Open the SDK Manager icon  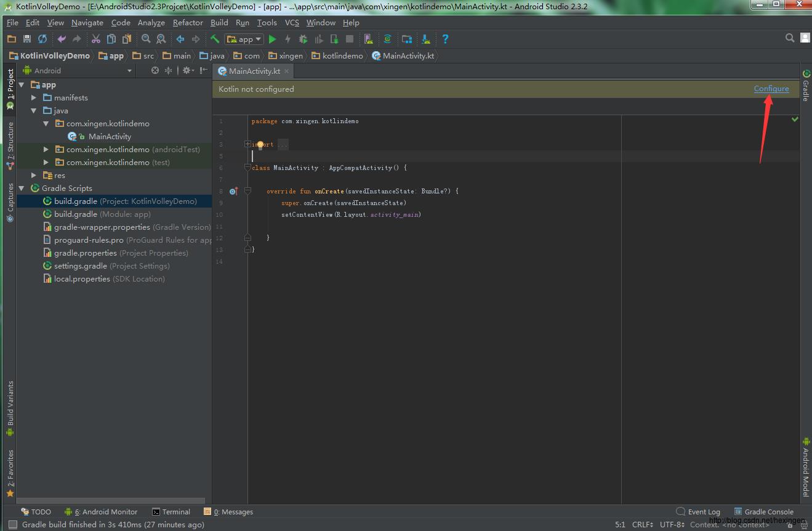pyautogui.click(x=426, y=39)
